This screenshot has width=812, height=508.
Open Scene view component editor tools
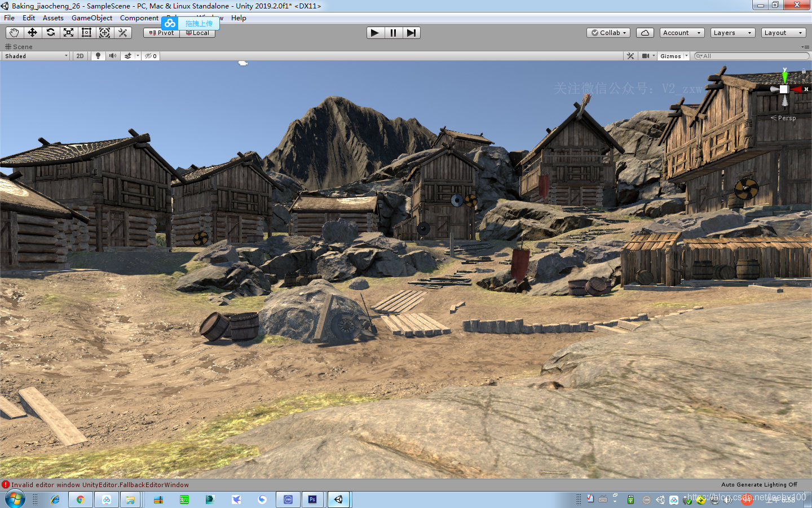pos(630,56)
